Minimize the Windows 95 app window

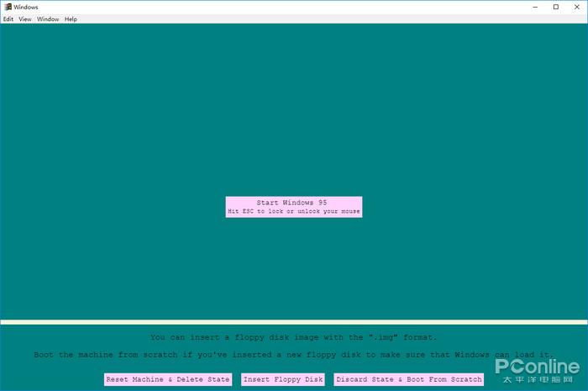coord(535,7)
